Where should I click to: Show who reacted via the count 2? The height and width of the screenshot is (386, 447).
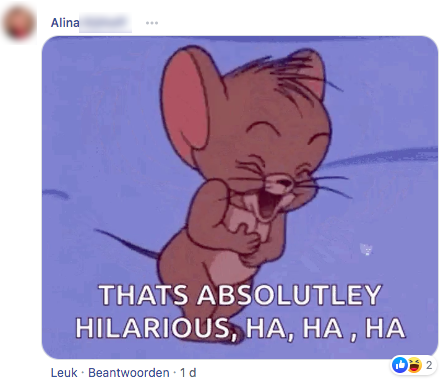click(429, 365)
